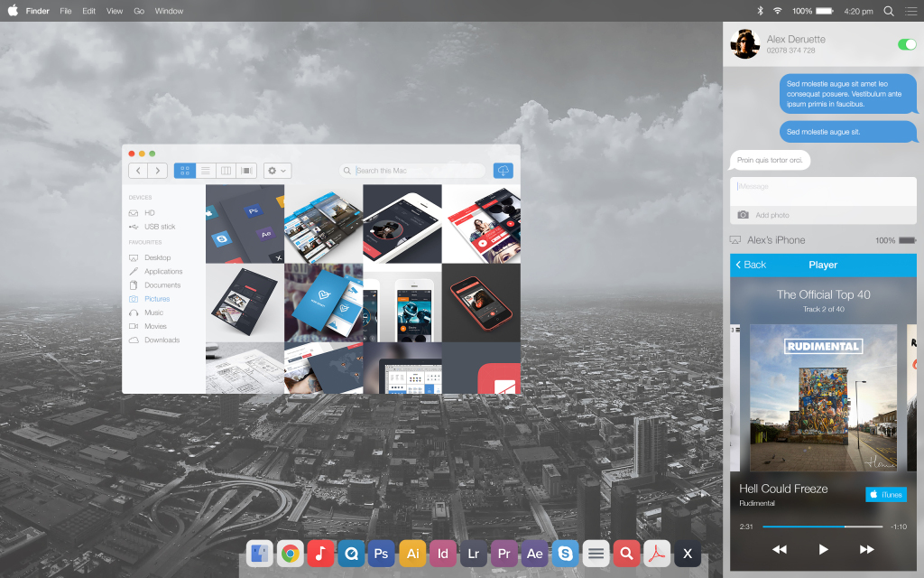Open the View menu
This screenshot has height=578, width=924.
(x=115, y=11)
